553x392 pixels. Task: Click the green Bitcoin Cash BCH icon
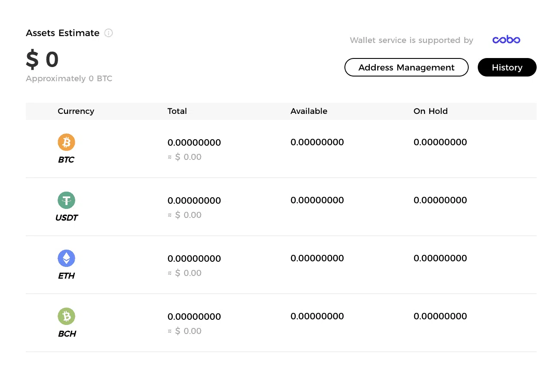[66, 316]
